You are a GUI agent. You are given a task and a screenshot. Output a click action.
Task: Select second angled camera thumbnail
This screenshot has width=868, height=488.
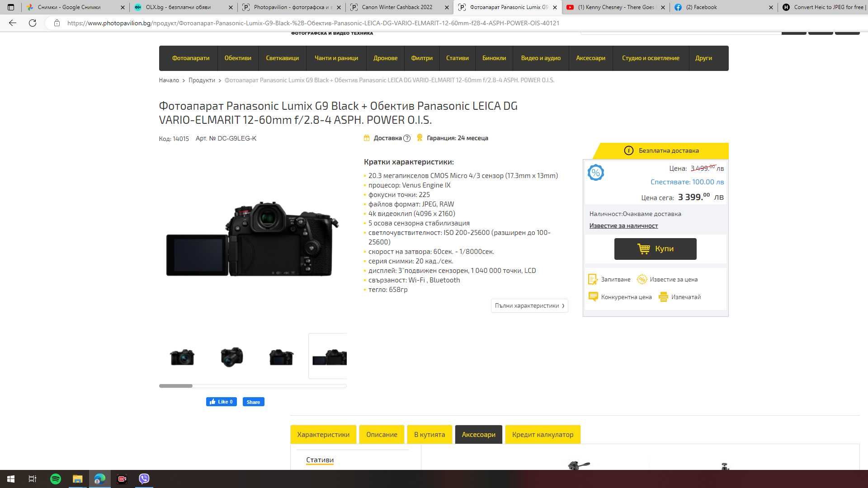(x=232, y=357)
